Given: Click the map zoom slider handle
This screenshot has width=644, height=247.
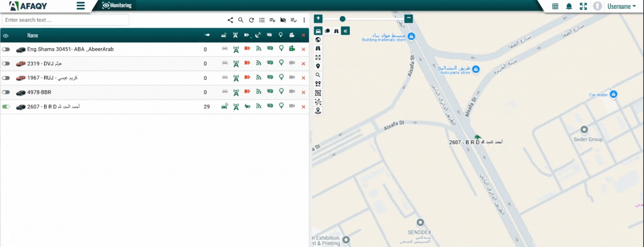Looking at the screenshot, I should coord(343,19).
